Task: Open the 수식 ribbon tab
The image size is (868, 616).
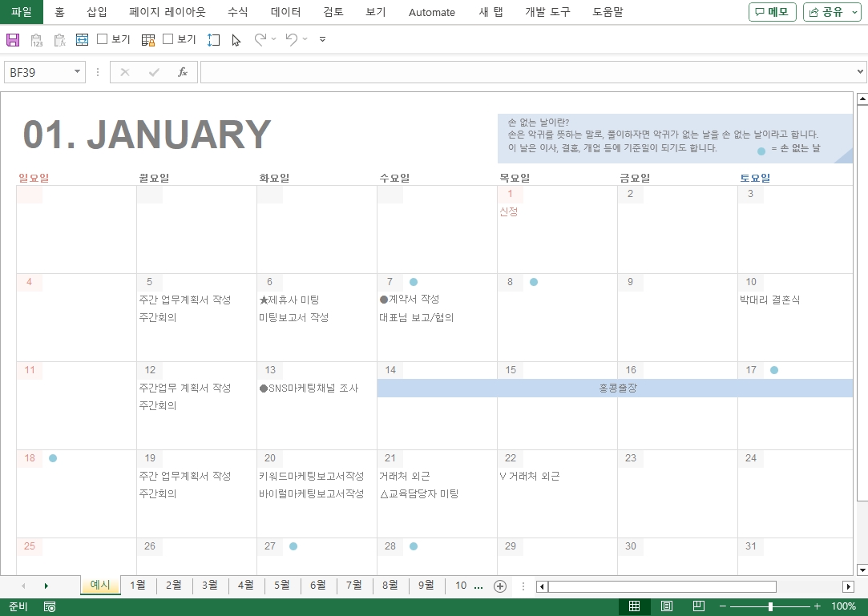Action: tap(238, 12)
